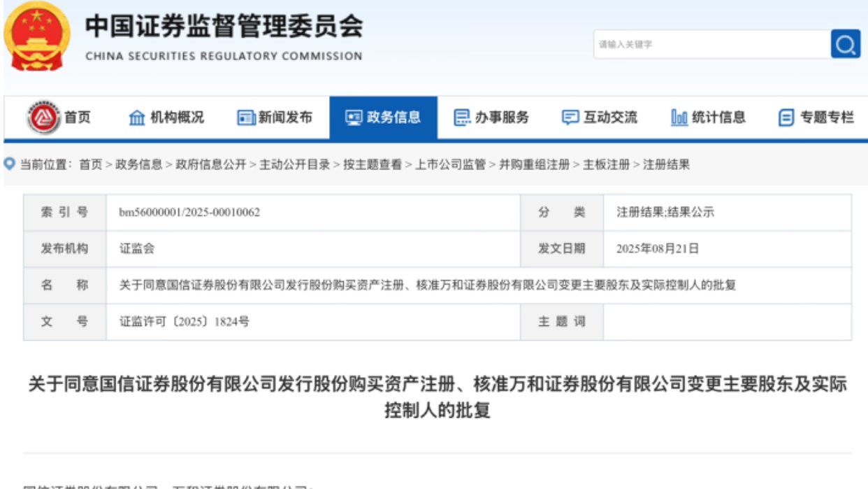This screenshot has width=868, height=489.
Task: Click the chat icon beside 互动交流
Action: tap(570, 118)
